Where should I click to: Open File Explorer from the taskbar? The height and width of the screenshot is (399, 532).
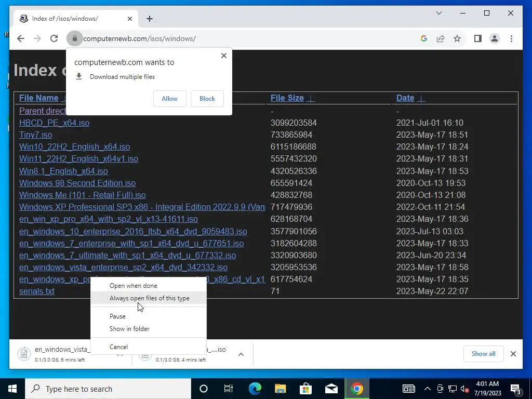(x=280, y=389)
